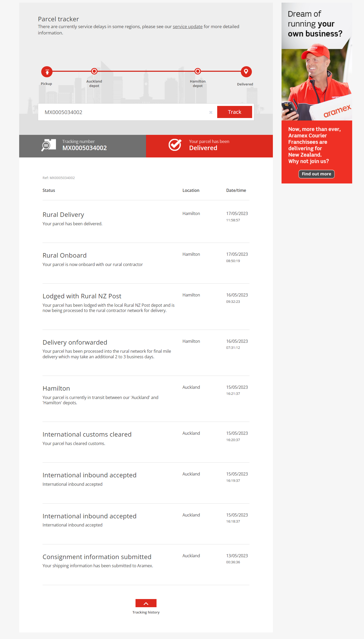Click the Pickup stage icon
Screen dimensions: 364x639
tap(47, 72)
